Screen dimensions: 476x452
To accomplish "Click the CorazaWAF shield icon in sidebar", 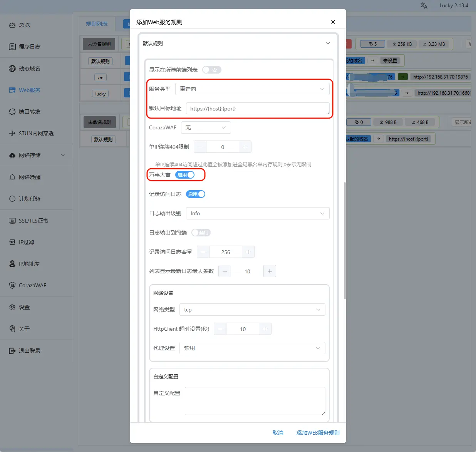I will [x=12, y=285].
